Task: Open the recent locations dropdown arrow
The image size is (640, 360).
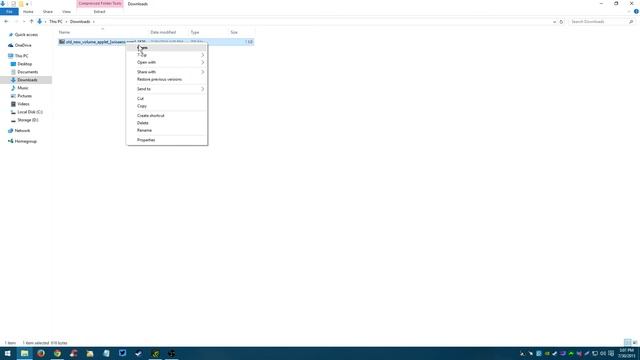Action: click(24, 22)
